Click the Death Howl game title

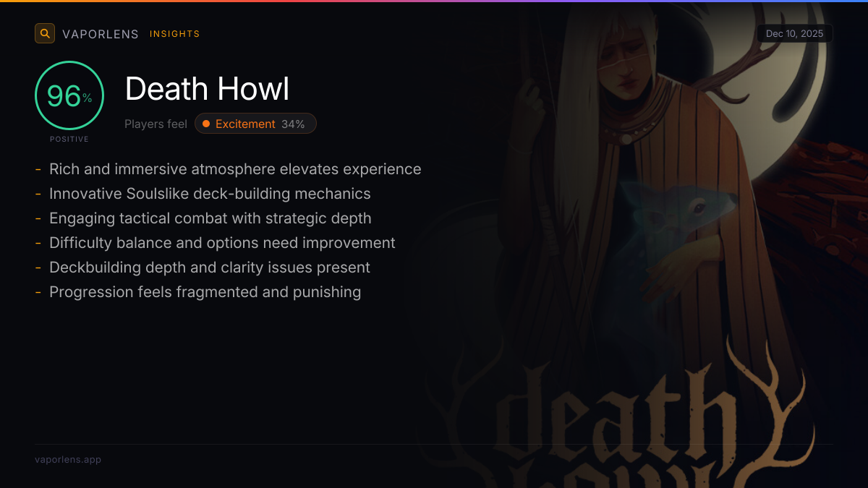coord(208,89)
